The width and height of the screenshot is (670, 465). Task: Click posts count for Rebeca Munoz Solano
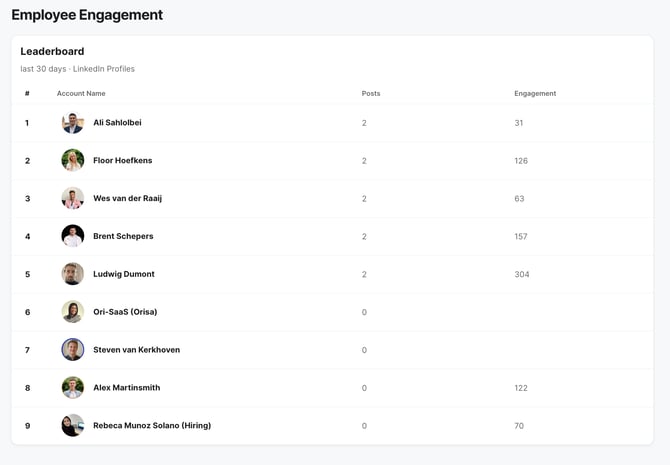coord(364,426)
